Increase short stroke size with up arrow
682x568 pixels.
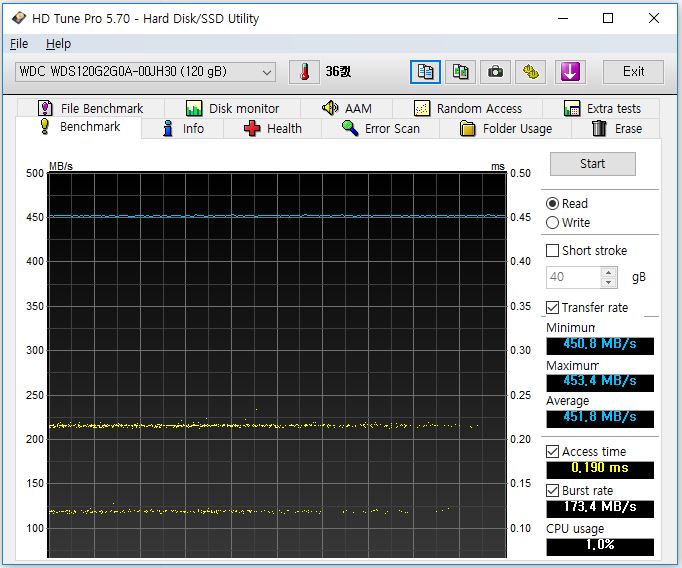[x=609, y=272]
